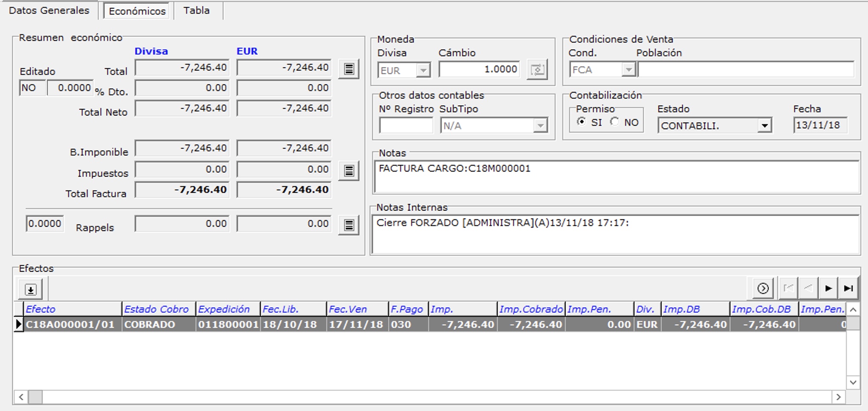
Task: Switch to the Tabla tab
Action: [196, 11]
